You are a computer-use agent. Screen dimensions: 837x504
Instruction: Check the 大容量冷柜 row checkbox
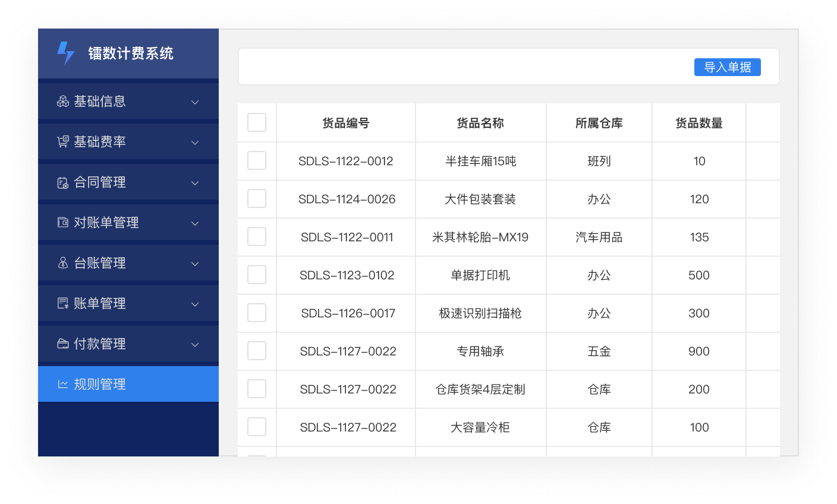[x=257, y=427]
